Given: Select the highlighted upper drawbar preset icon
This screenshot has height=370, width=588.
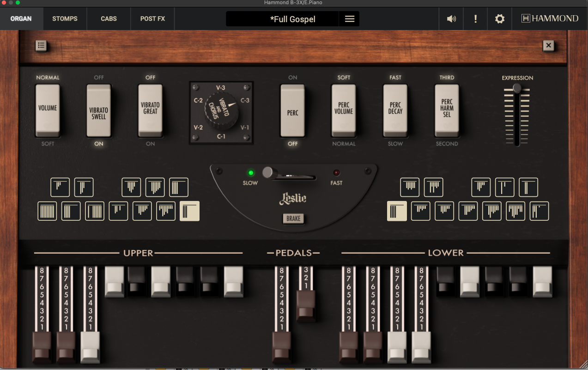Looking at the screenshot, I should pos(189,211).
